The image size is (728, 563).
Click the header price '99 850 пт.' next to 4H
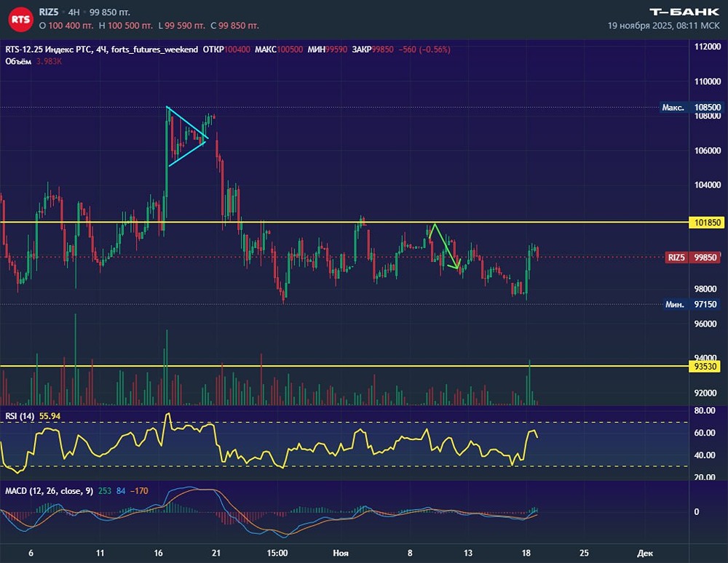coord(110,12)
